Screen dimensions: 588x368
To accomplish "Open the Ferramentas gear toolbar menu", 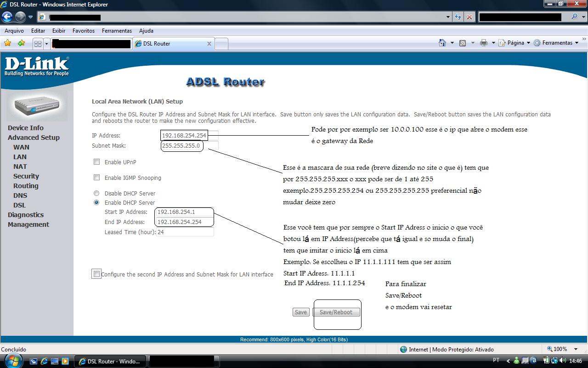I will (x=555, y=43).
